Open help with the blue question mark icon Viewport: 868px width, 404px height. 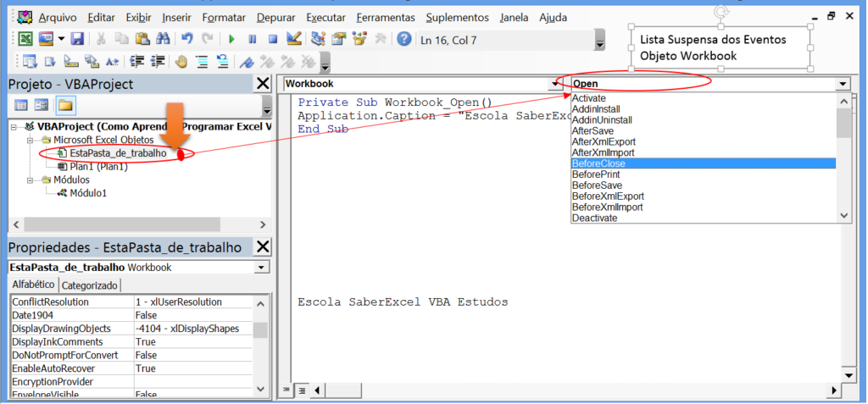click(404, 39)
